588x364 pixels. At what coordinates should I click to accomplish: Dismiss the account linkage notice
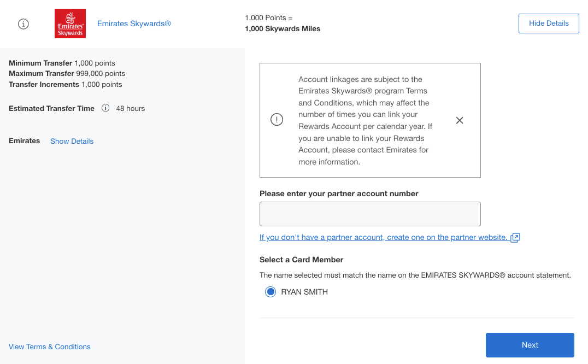(x=460, y=120)
